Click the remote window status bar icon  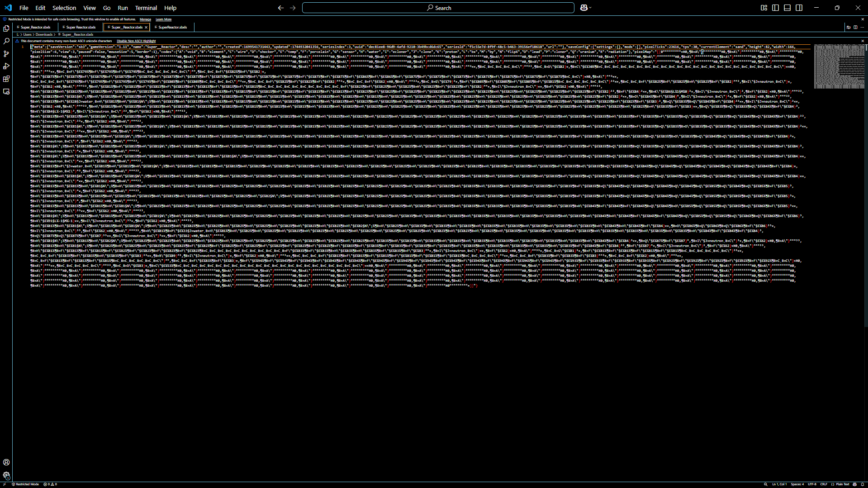tap(5, 484)
